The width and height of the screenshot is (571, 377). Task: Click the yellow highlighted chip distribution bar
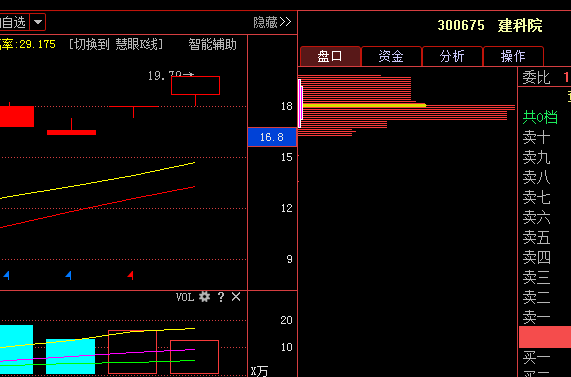pos(364,105)
